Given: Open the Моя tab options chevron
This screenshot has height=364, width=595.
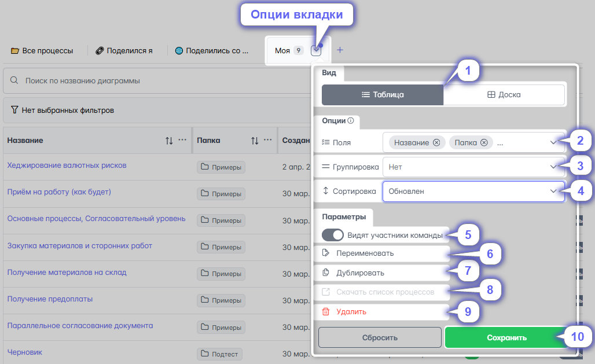Looking at the screenshot, I should coord(315,50).
